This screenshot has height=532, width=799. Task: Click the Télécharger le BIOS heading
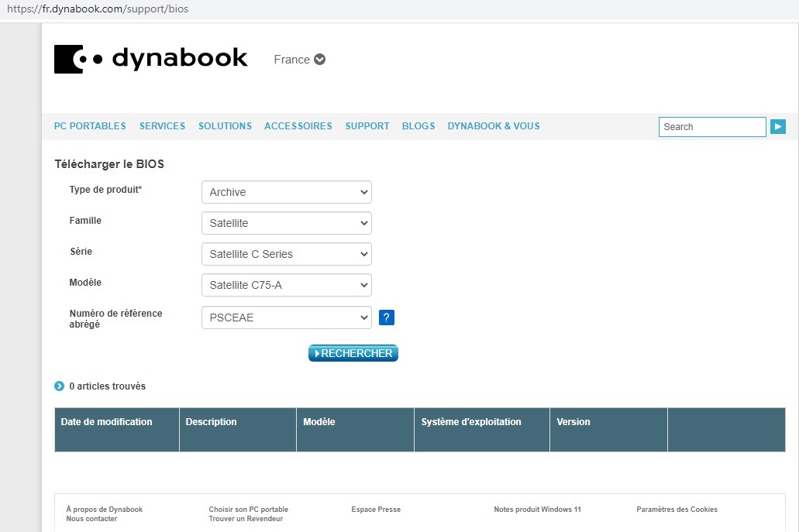tap(109, 164)
